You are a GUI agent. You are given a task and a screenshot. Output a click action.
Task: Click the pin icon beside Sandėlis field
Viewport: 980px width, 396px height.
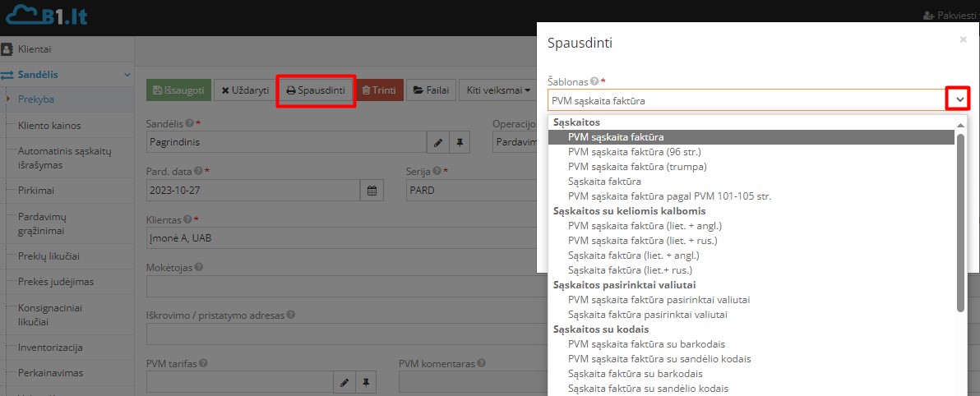(x=460, y=141)
